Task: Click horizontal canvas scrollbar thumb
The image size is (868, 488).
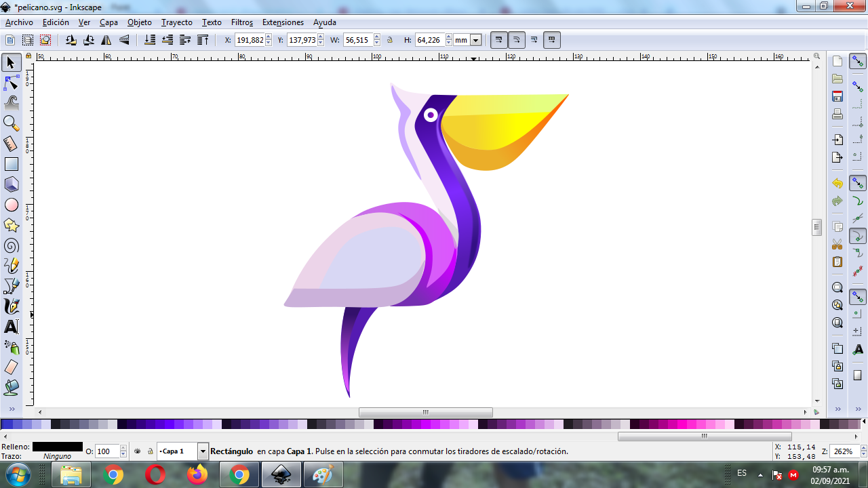Action: pyautogui.click(x=426, y=412)
